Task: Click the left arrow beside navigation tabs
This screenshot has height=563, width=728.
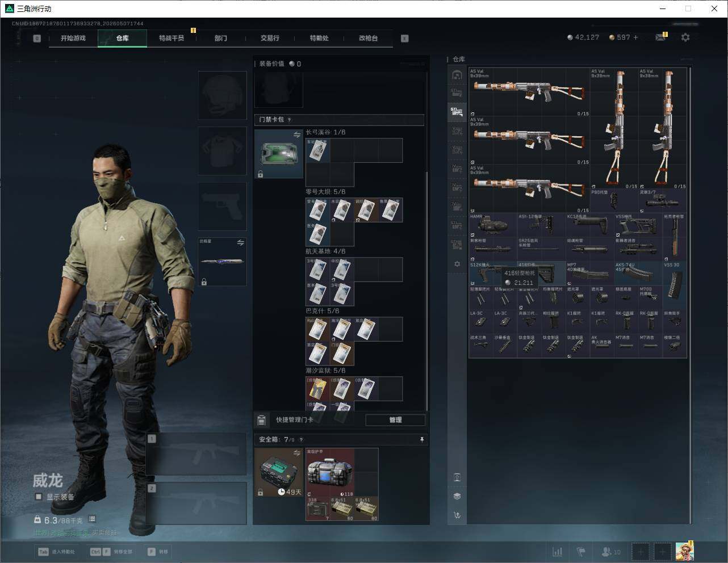Action: pos(37,39)
